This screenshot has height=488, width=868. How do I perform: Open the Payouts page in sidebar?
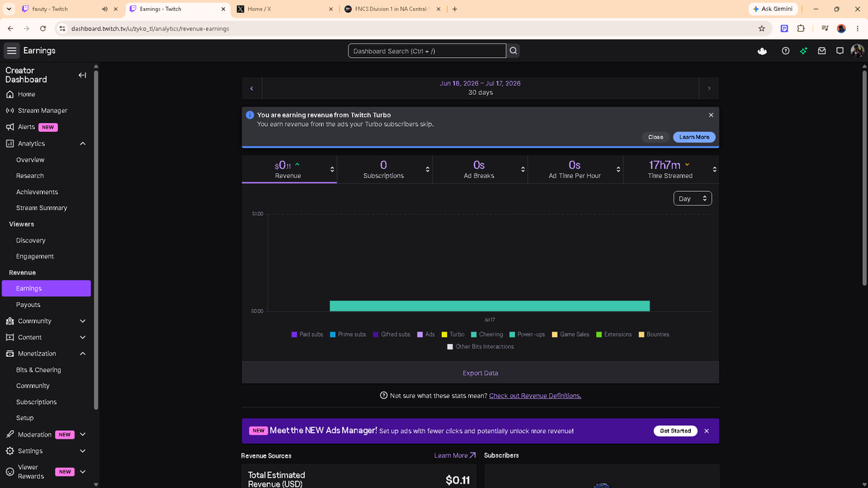[x=28, y=305]
